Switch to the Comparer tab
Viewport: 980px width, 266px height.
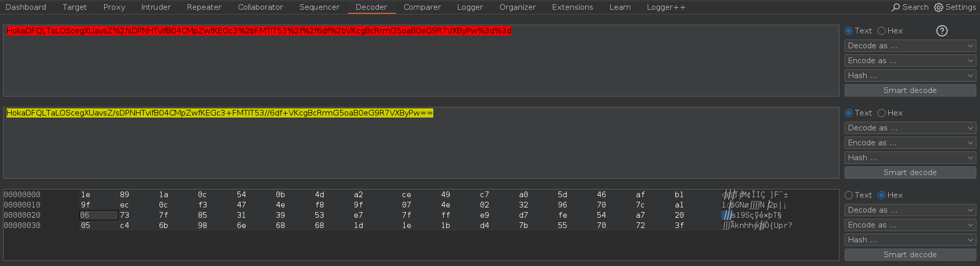[x=422, y=7]
